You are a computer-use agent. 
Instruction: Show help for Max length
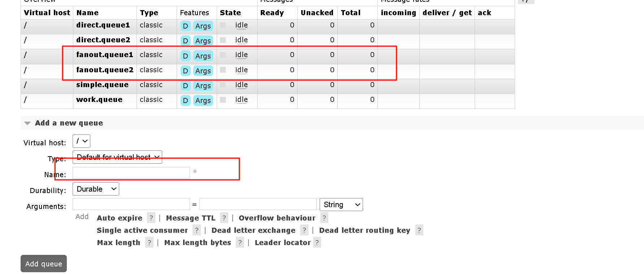pos(150,243)
